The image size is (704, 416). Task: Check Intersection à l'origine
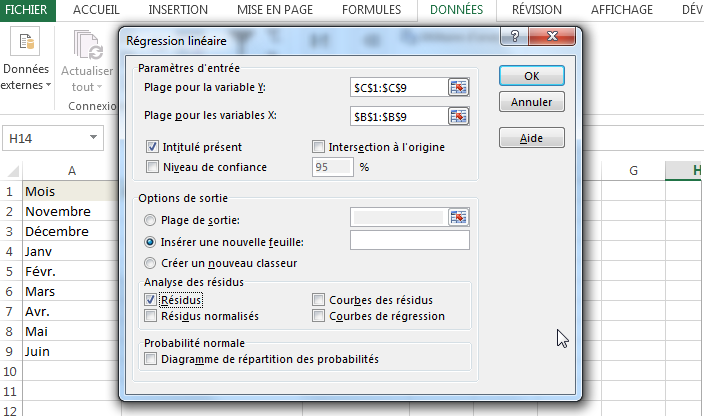[x=319, y=147]
